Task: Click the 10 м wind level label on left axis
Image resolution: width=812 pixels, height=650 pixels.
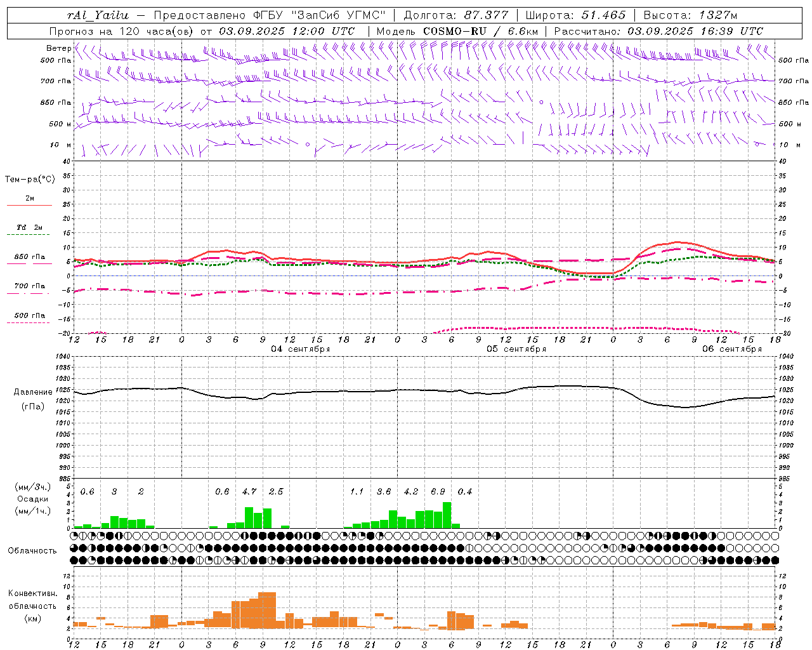Action: [60, 145]
